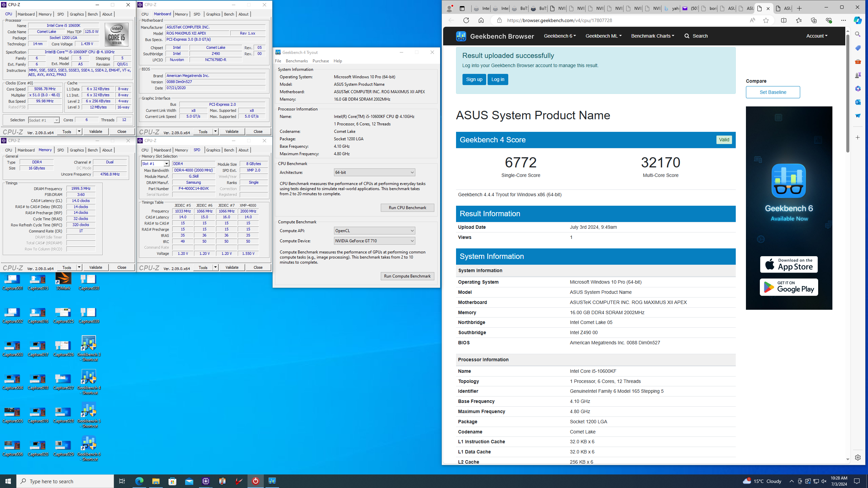The image size is (868, 488).
Task: Open Tools dropdown arrow in CPU-Z CPU window
Action: coord(79,131)
